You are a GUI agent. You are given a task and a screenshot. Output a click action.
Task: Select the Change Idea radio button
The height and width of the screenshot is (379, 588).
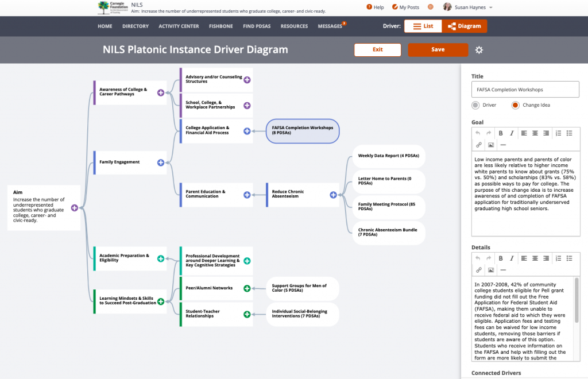click(x=515, y=105)
